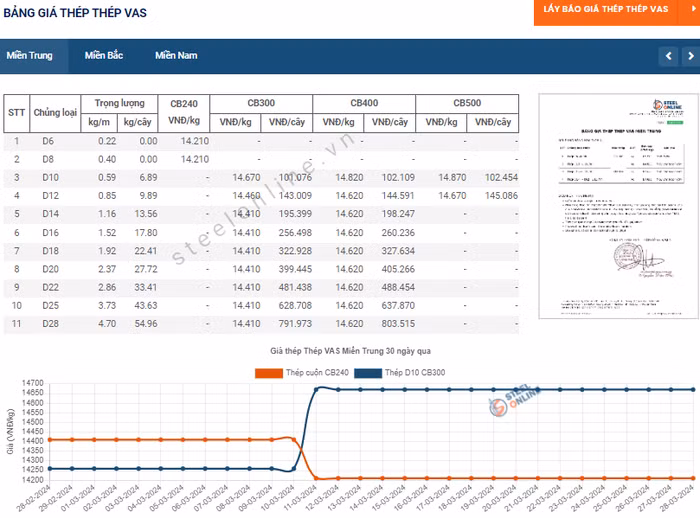
Task: Switch to the Miền Bắc tab
Action: point(104,56)
